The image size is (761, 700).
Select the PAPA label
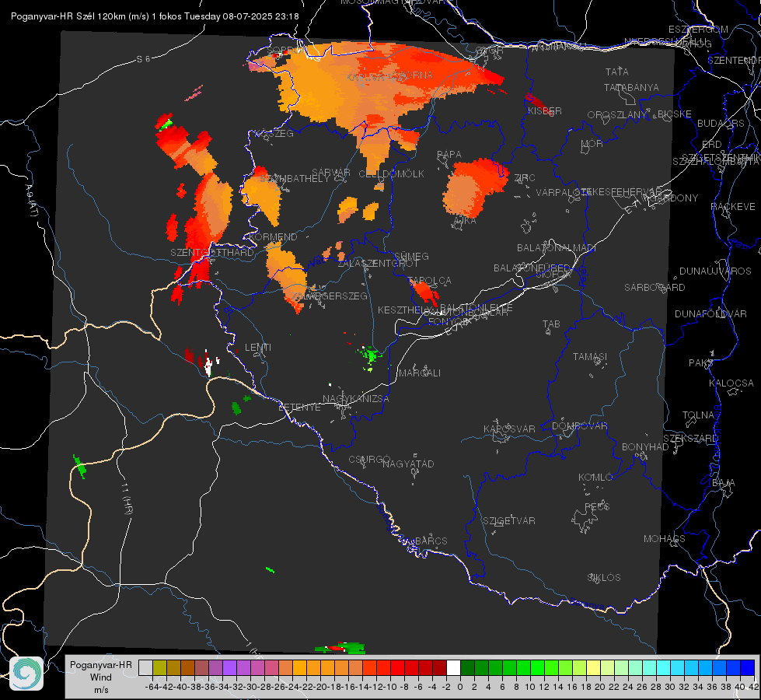(449, 154)
